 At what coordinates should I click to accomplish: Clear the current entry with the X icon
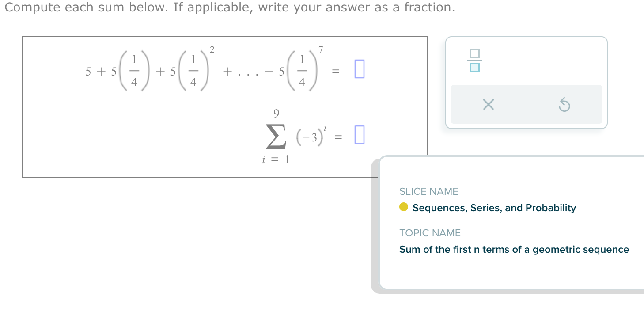[x=487, y=105]
